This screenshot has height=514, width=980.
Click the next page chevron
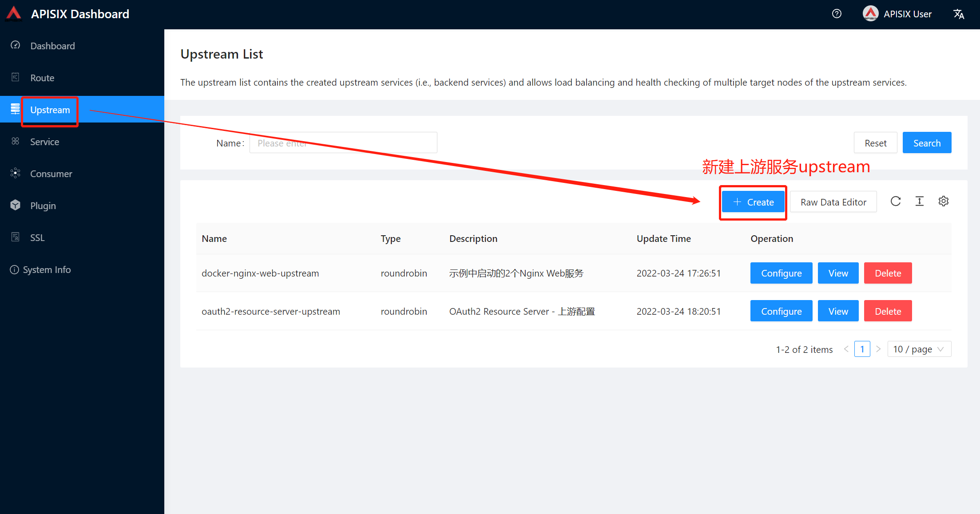point(879,349)
